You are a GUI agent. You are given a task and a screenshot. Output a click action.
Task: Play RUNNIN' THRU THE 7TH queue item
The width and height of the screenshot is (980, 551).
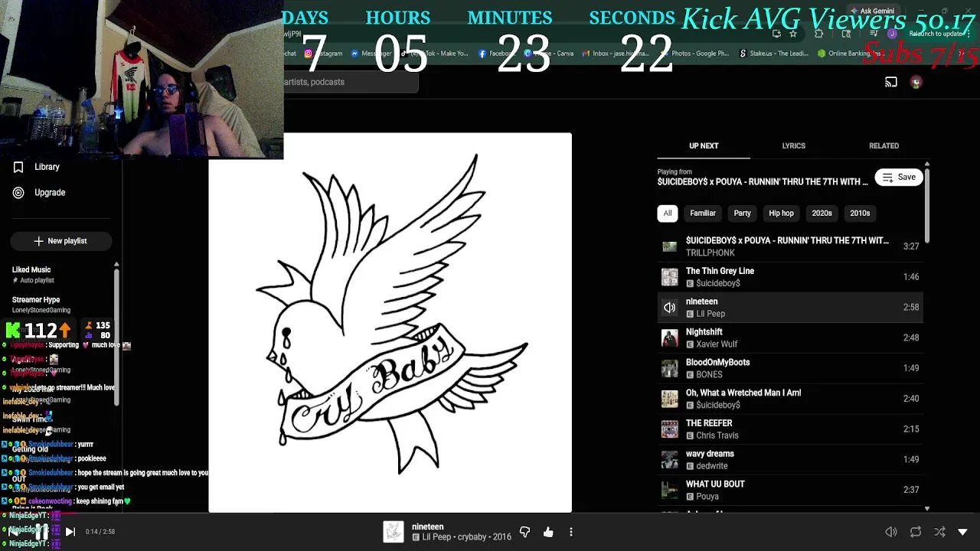pos(790,246)
